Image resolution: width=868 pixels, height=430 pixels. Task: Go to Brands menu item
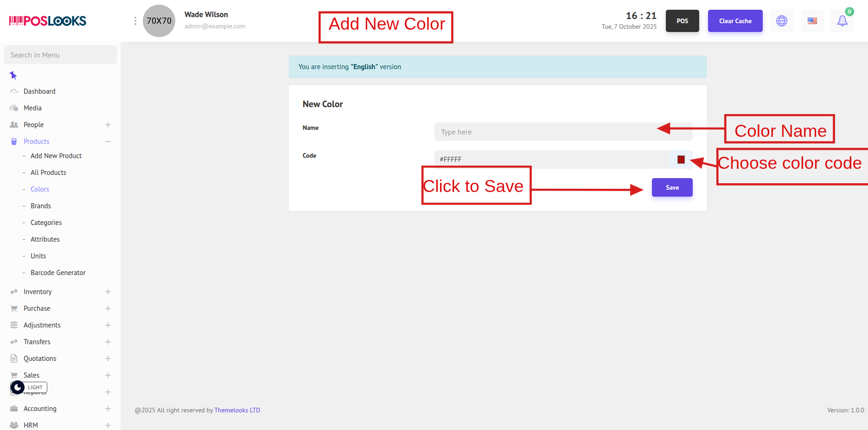tap(41, 206)
